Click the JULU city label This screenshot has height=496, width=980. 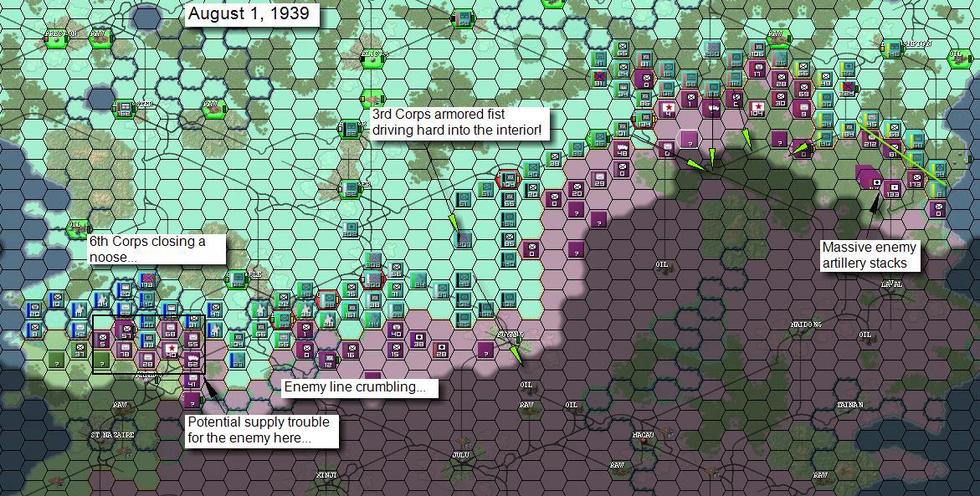coord(460,455)
